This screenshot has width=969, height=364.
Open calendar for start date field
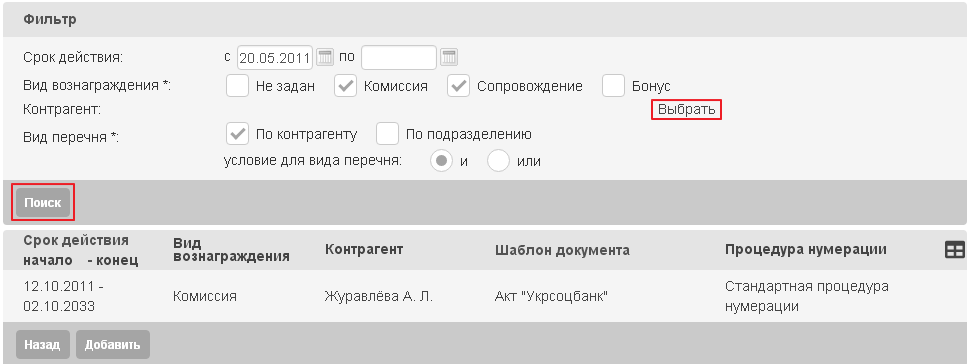pos(324,57)
